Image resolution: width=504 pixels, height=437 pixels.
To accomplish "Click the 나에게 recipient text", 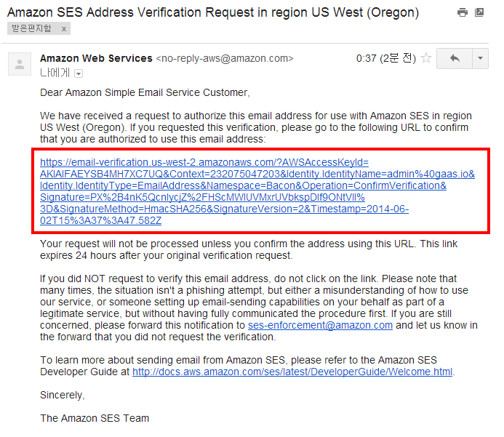I will (55, 73).
